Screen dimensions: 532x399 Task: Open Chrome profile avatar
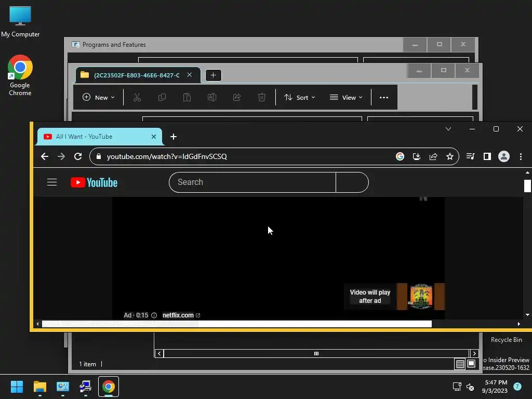coord(504,156)
